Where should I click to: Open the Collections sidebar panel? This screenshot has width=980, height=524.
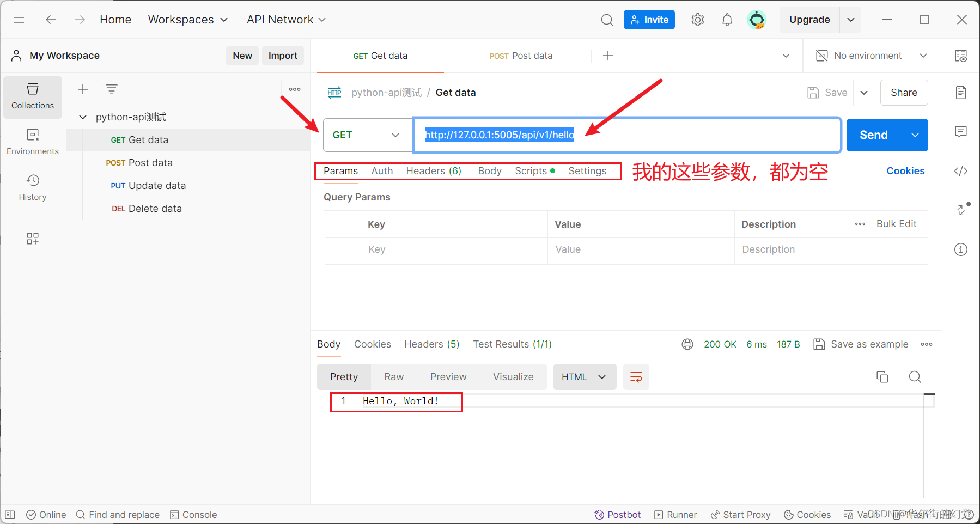33,97
